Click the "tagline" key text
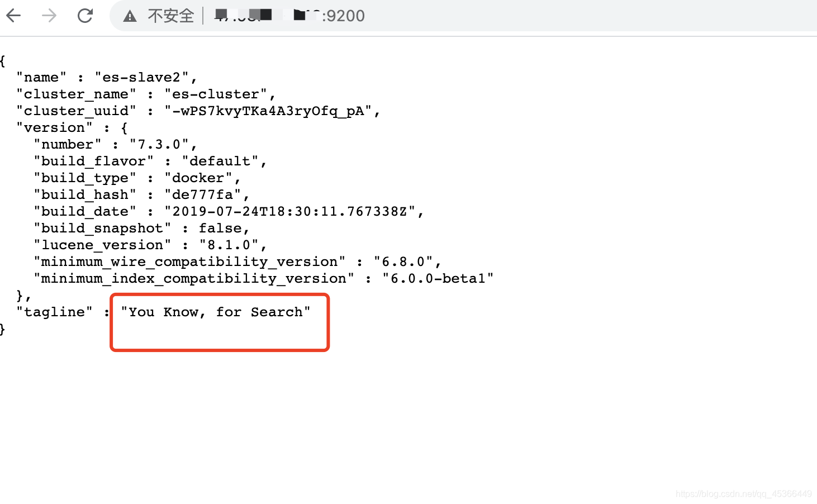Image resolution: width=817 pixels, height=504 pixels. (54, 312)
